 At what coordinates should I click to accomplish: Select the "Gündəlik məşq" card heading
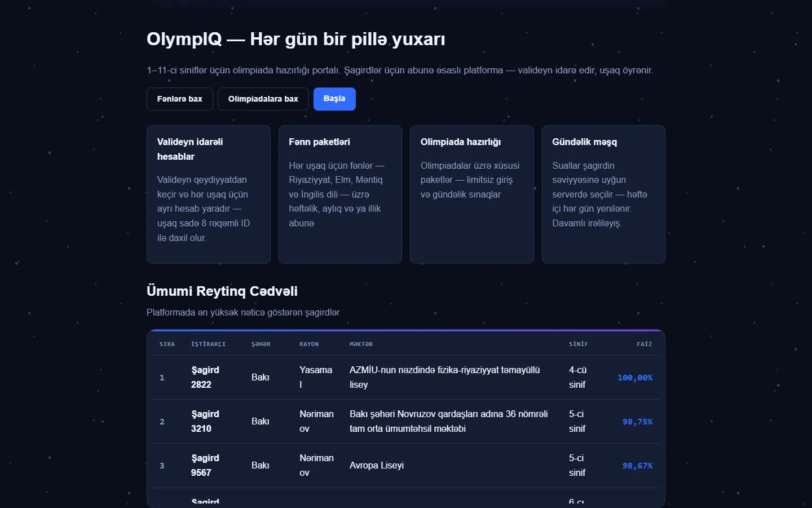pyautogui.click(x=584, y=142)
